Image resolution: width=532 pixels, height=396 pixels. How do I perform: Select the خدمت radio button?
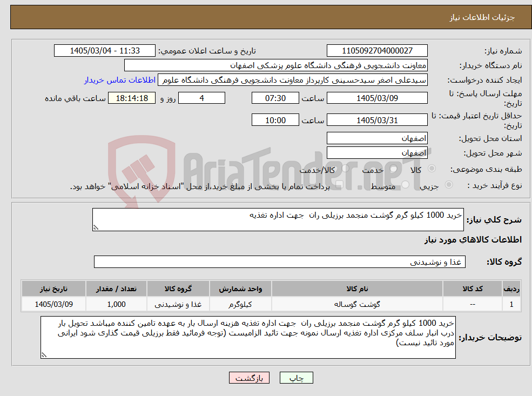pos(394,169)
